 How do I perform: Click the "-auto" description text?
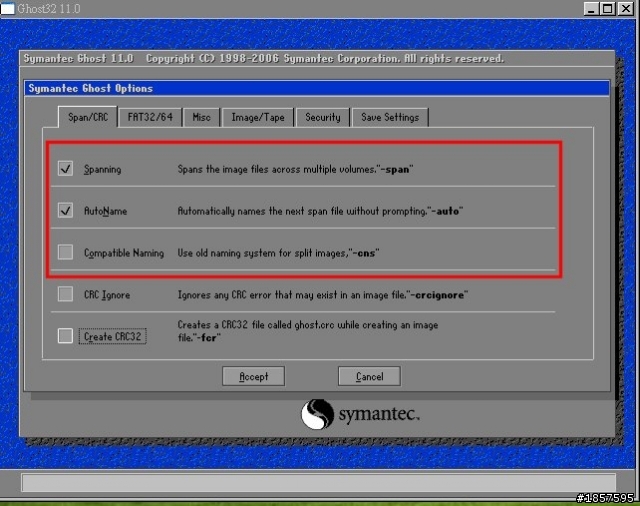pos(320,211)
